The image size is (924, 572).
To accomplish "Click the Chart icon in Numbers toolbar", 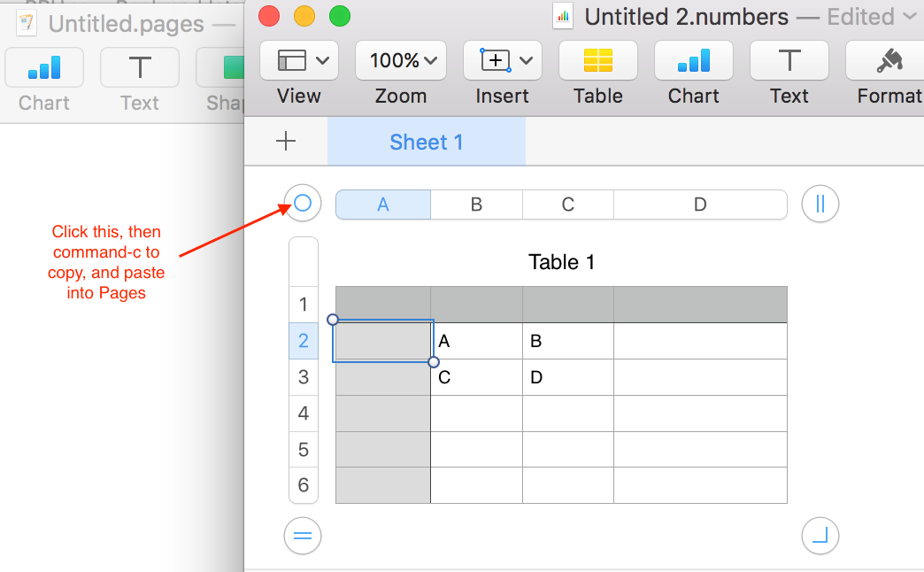I will (694, 61).
